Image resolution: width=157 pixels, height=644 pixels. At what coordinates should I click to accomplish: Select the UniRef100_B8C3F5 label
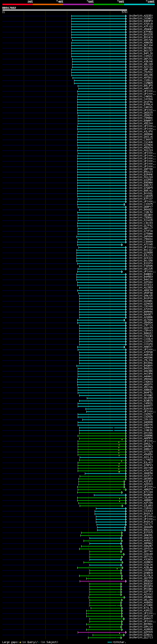[141, 86]
